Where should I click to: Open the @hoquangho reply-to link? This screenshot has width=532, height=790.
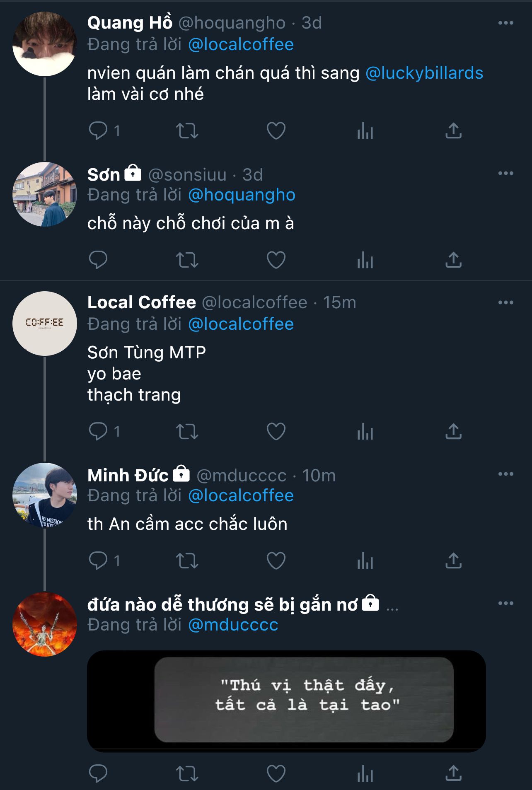coord(242,195)
